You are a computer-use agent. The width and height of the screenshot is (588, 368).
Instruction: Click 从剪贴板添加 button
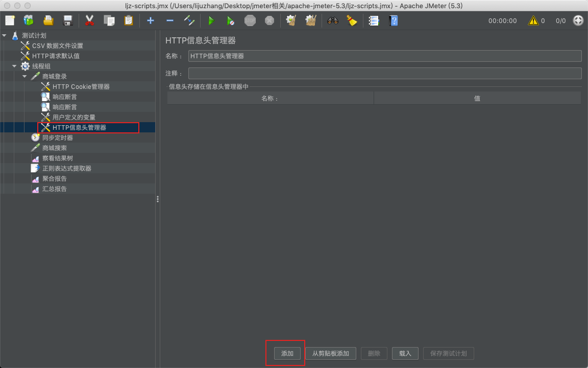point(330,353)
